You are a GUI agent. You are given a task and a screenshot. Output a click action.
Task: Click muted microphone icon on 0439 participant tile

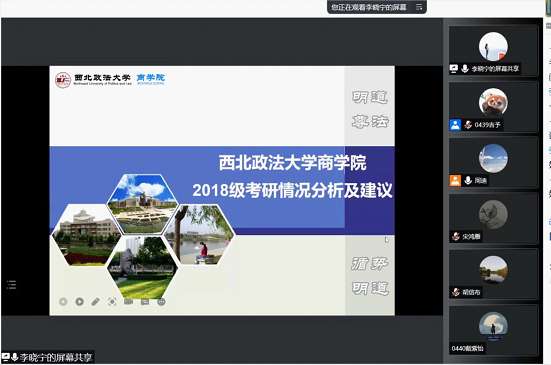pos(468,124)
